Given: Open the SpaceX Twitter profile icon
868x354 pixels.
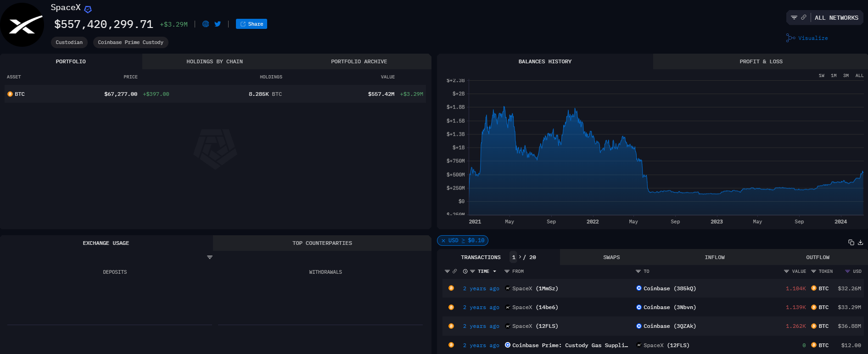Looking at the screenshot, I should [x=218, y=24].
